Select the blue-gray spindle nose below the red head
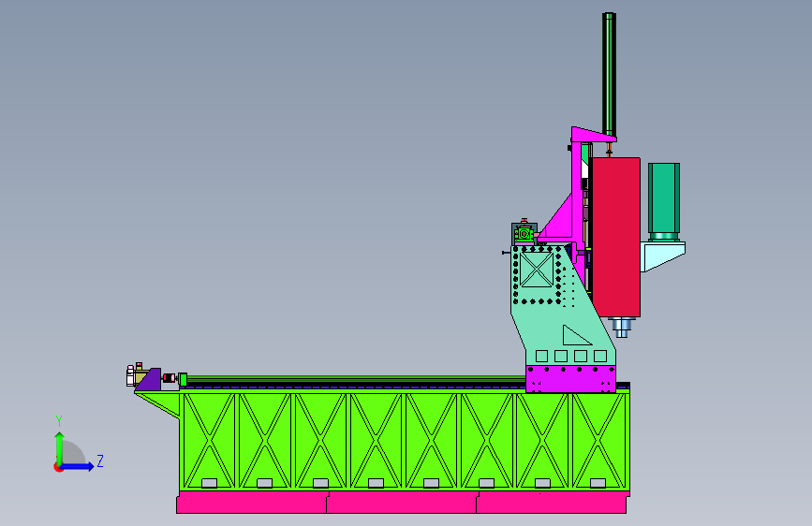The image size is (812, 526). click(622, 327)
